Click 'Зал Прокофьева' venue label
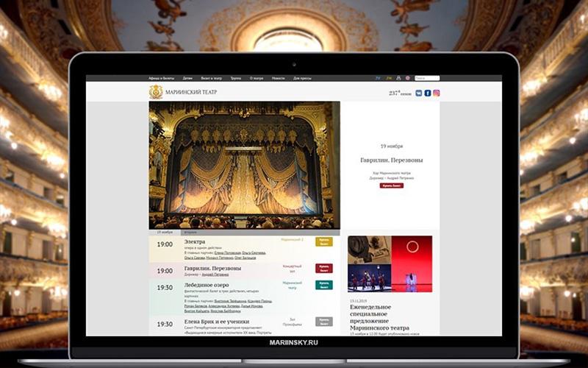This screenshot has width=588, height=368. 292,322
